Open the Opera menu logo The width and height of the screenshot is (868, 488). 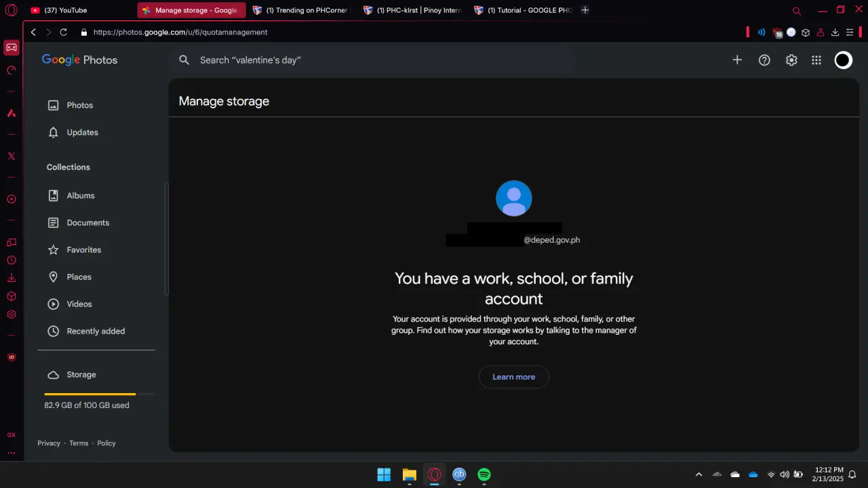(x=11, y=10)
